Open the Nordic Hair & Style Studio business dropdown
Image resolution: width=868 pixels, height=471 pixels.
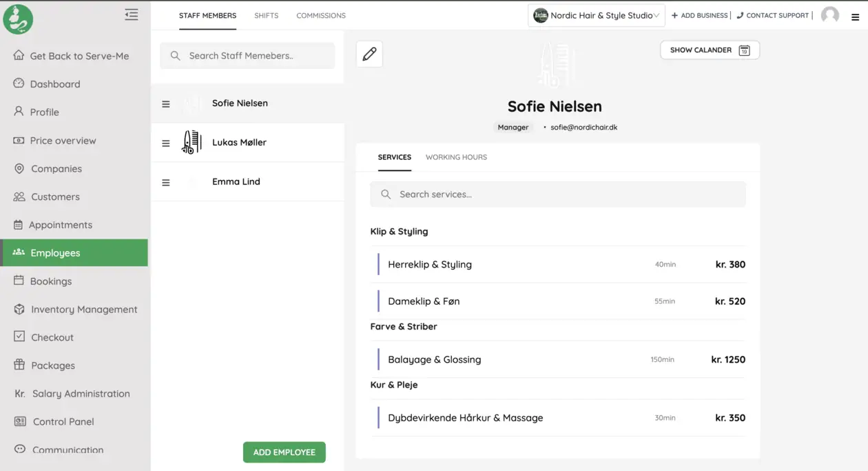[x=597, y=15]
